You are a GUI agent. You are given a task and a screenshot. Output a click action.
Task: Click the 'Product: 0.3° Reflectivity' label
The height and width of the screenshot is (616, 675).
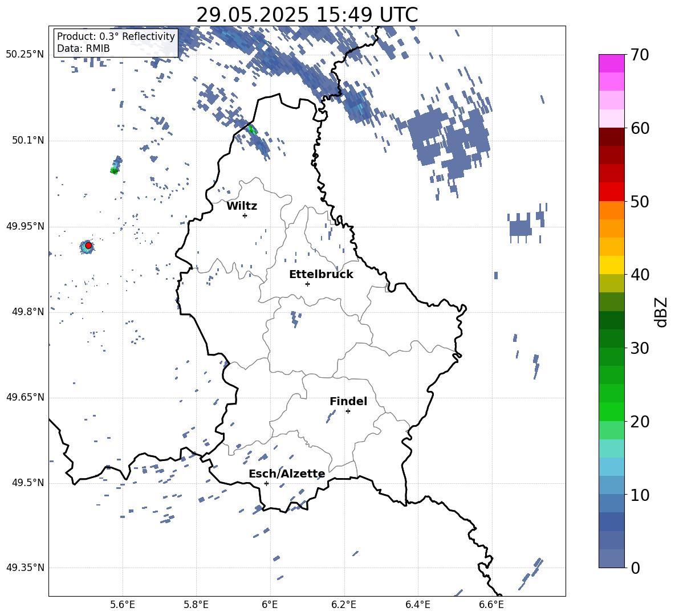pyautogui.click(x=116, y=36)
